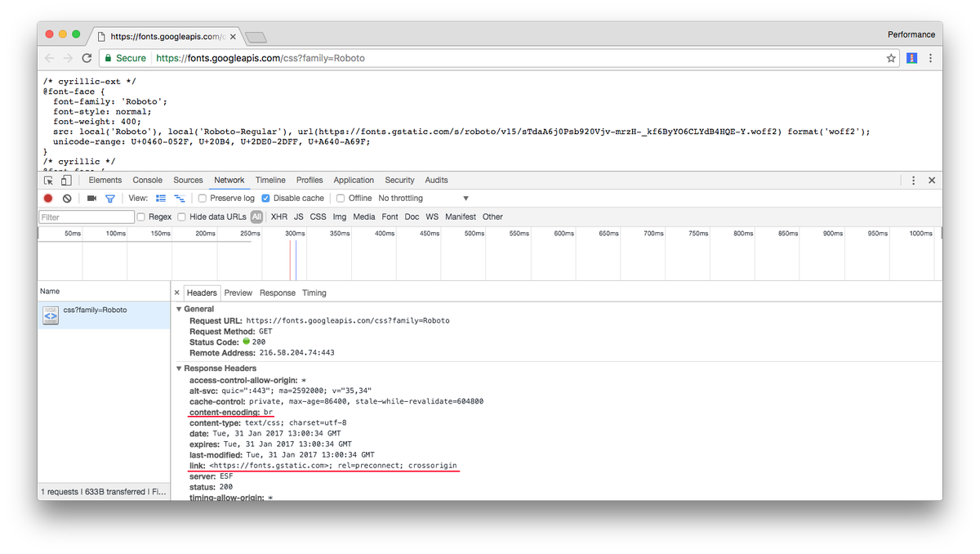Open the Timeline panel tab

click(270, 181)
